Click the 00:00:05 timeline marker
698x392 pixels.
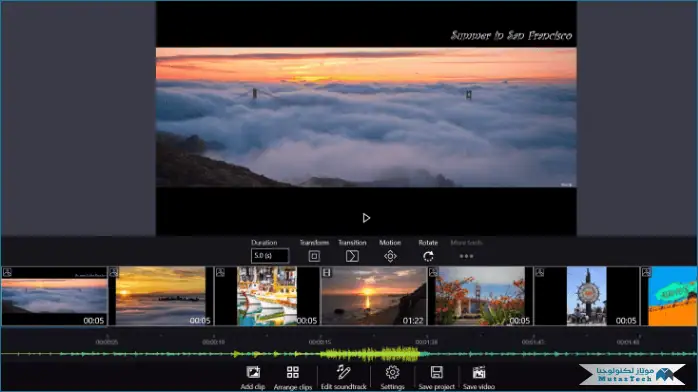tap(107, 342)
